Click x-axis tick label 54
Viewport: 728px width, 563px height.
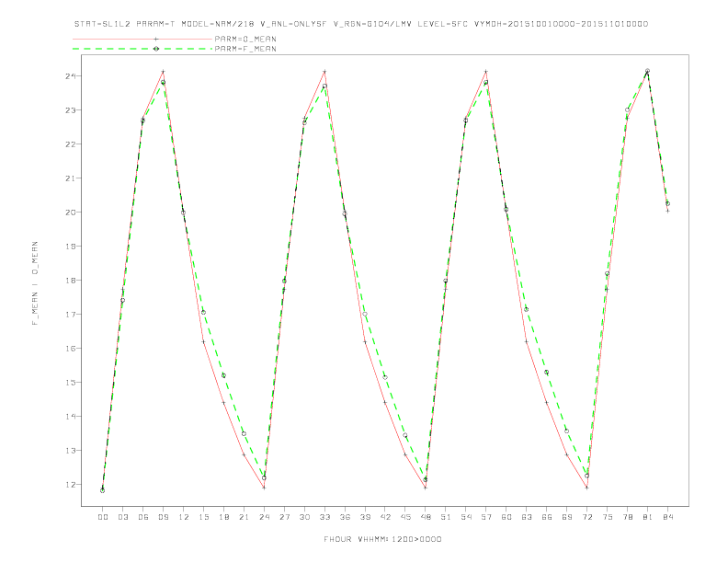point(466,517)
